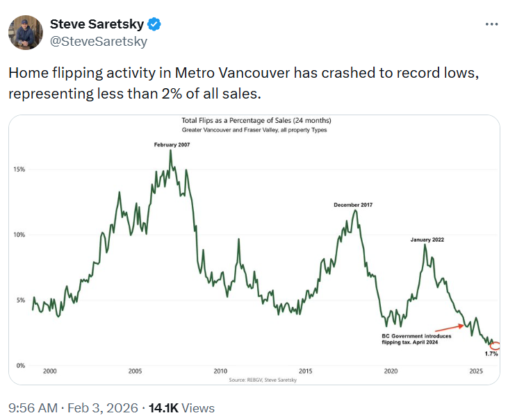Viewport: 508px width, 420px height.
Task: Click the 'Source: REBGV, Steve Saretsky' caption
Action: point(254,380)
